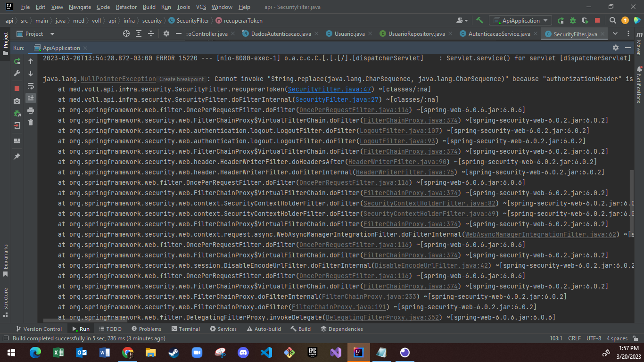Toggle the Bookmarks side panel
Screen dimensions: 644x362
click(6, 260)
